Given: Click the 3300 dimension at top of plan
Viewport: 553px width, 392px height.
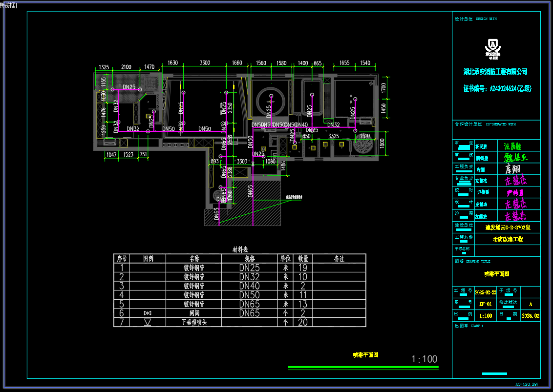Looking at the screenshot, I should tap(205, 63).
